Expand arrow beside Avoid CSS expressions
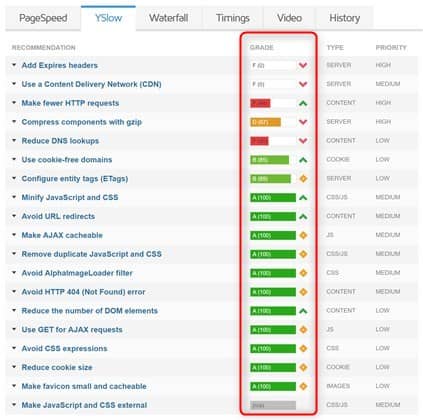 [x=14, y=348]
